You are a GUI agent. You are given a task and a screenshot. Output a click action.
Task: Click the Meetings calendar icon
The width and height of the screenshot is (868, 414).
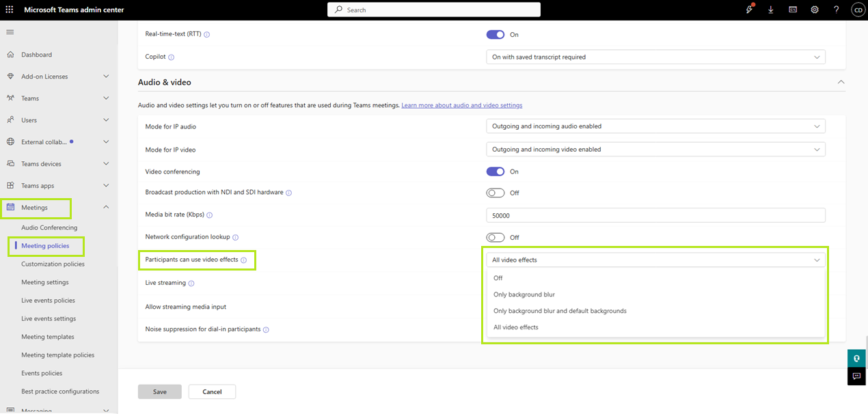click(10, 207)
